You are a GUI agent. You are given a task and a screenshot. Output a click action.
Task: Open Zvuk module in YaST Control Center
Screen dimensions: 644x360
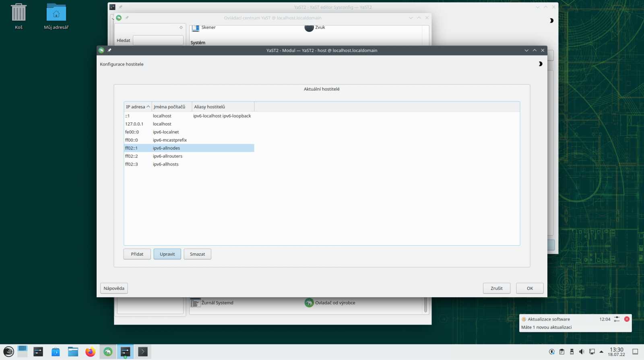[315, 27]
